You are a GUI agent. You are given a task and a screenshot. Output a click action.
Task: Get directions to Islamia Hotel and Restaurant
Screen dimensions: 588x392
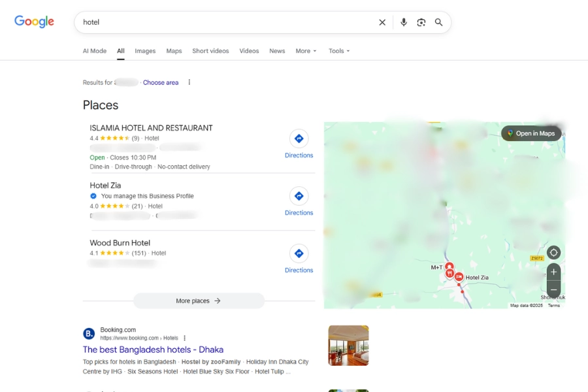pos(299,139)
